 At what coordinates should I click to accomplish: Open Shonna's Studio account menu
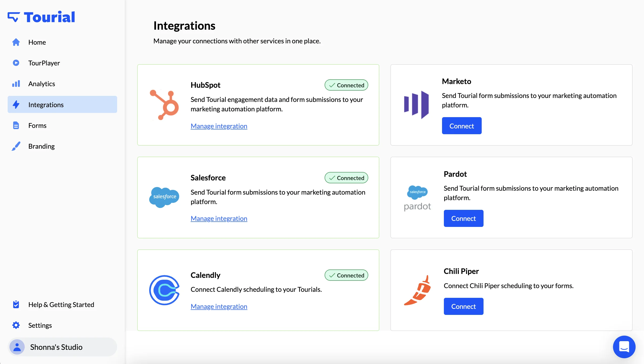62,347
